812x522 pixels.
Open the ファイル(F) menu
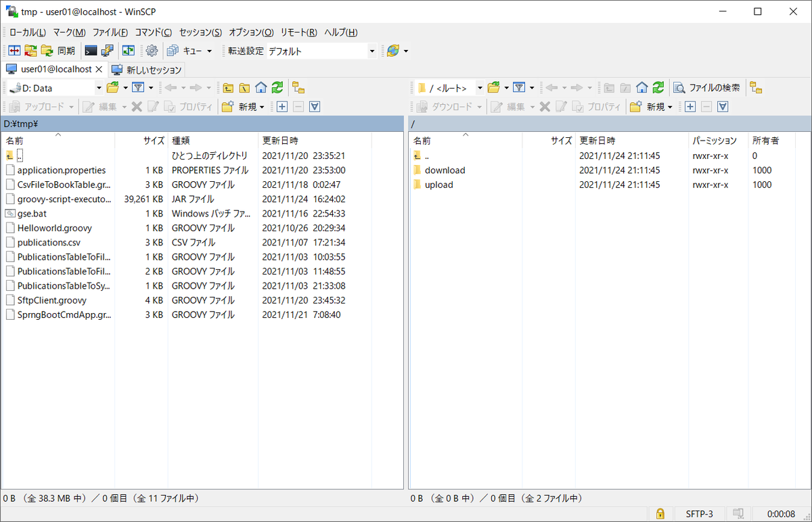[x=110, y=32]
